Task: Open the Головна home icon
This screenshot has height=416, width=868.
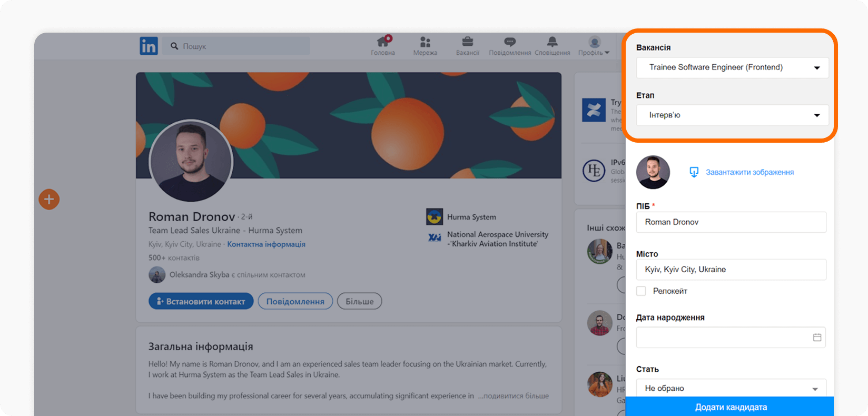Action: [x=383, y=42]
